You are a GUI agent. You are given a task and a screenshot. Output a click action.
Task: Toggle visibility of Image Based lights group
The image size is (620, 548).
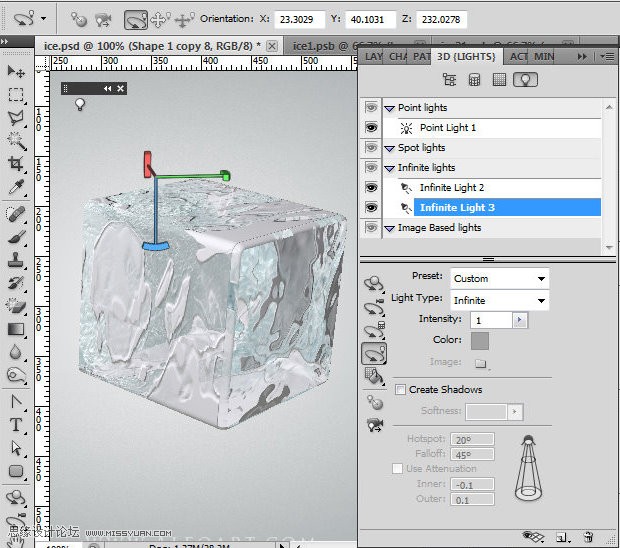tap(371, 228)
